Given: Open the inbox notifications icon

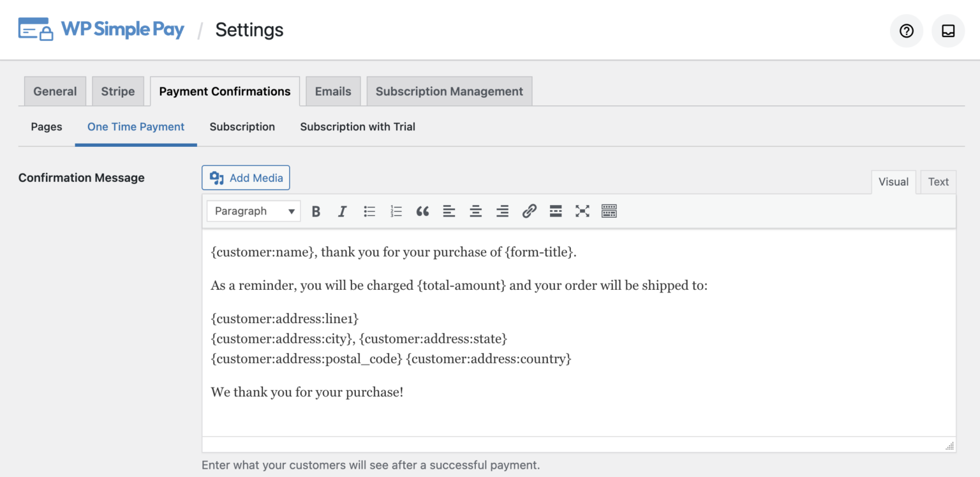Looking at the screenshot, I should point(948,30).
